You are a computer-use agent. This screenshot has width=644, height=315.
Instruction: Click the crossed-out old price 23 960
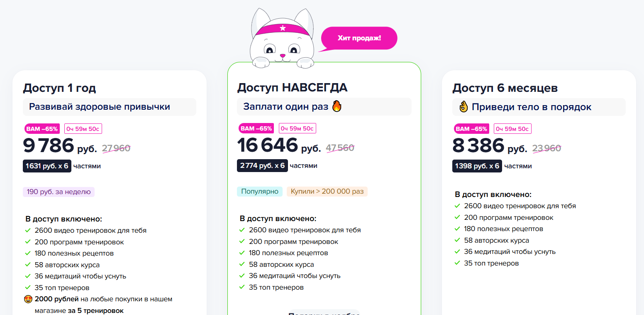pyautogui.click(x=546, y=148)
